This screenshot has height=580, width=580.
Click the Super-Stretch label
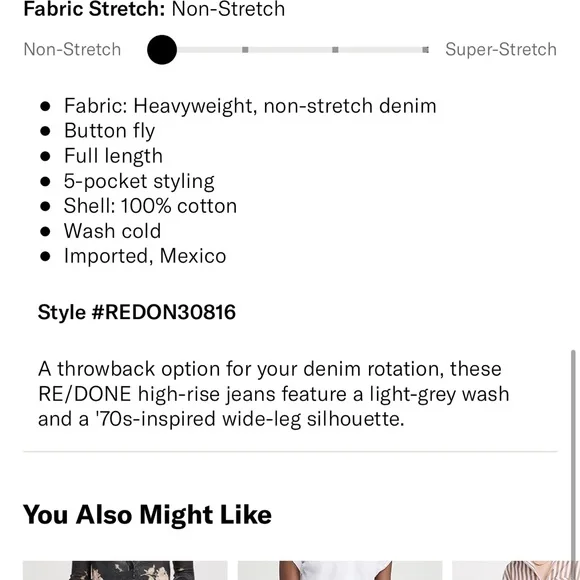click(501, 50)
